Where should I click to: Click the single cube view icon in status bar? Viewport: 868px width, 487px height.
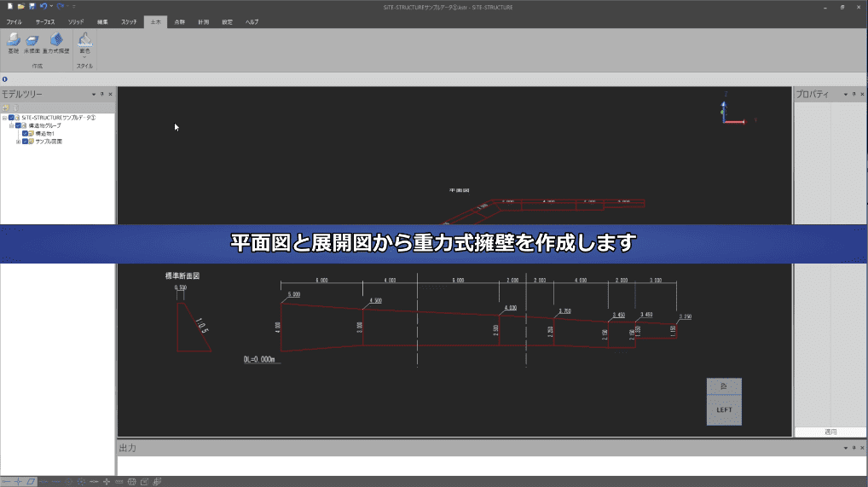pyautogui.click(x=144, y=482)
